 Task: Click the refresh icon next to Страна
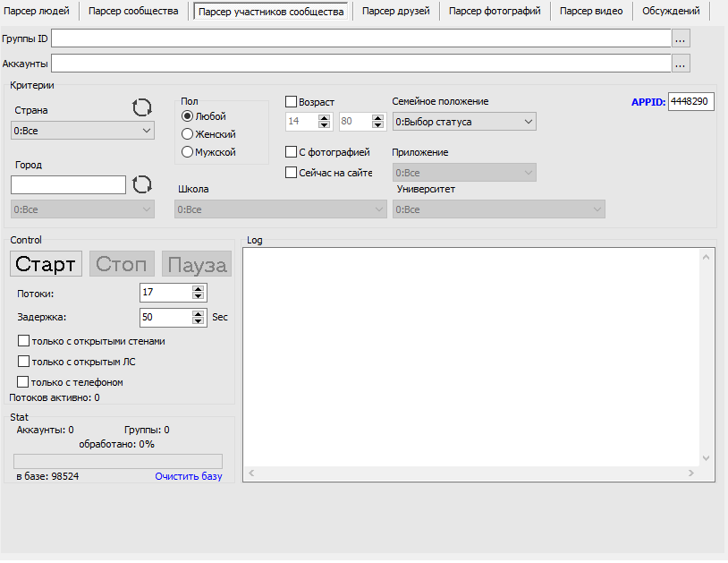(x=142, y=107)
